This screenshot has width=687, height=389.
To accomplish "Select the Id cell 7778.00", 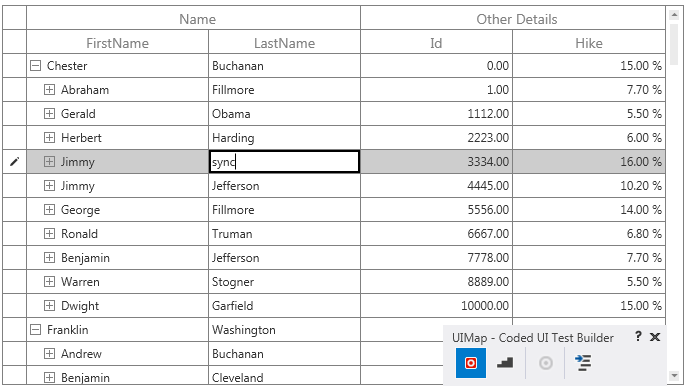I will pyautogui.click(x=436, y=258).
